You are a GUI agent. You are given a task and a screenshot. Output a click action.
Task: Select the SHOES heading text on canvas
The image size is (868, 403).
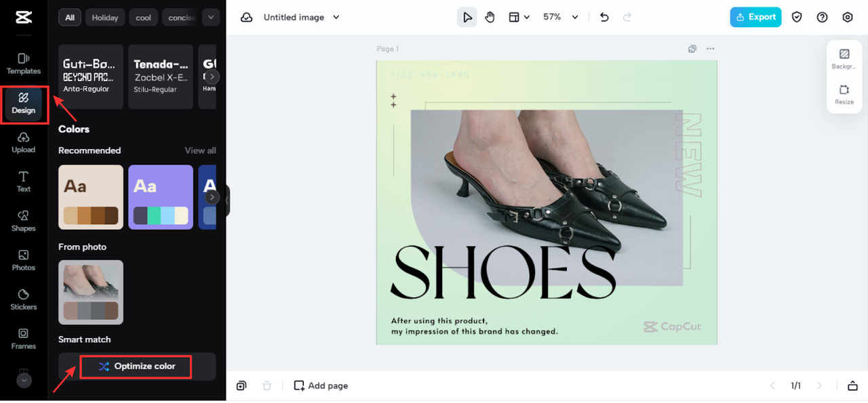(503, 272)
